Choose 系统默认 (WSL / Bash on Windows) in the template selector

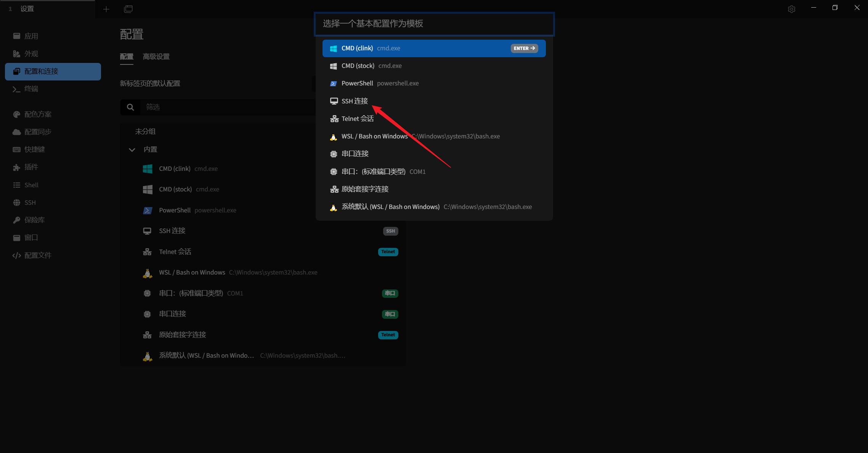(434, 207)
